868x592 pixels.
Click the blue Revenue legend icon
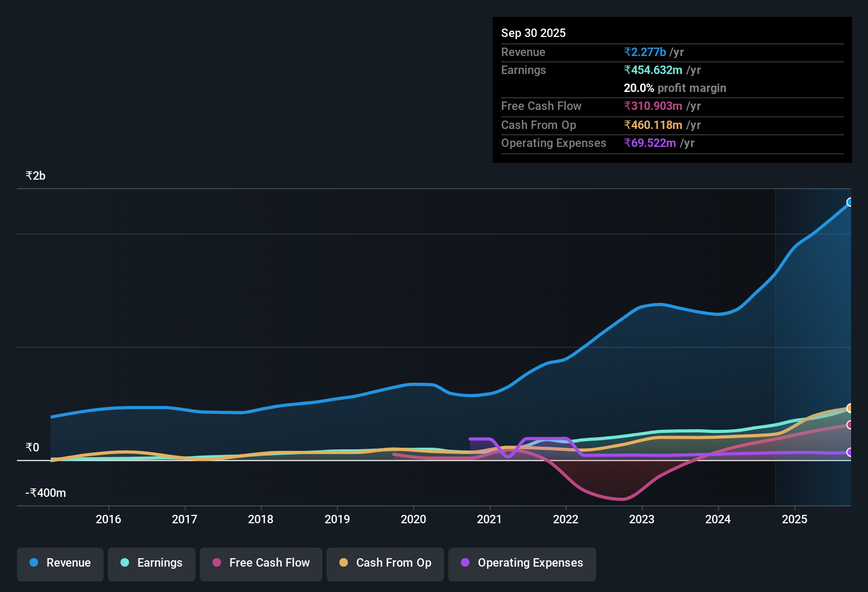click(33, 563)
